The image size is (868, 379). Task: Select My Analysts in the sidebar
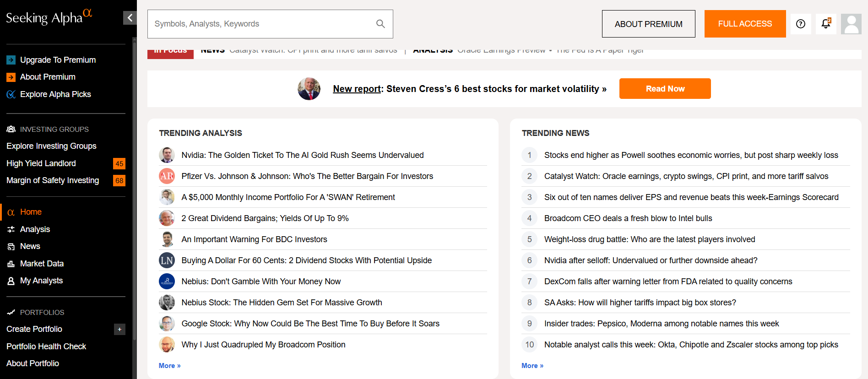(41, 281)
